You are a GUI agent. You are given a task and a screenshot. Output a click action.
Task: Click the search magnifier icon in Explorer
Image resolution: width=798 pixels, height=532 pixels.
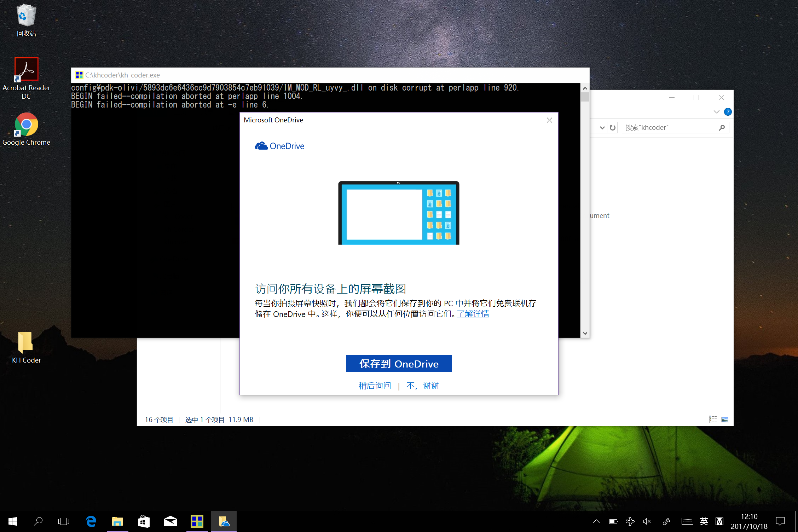722,128
